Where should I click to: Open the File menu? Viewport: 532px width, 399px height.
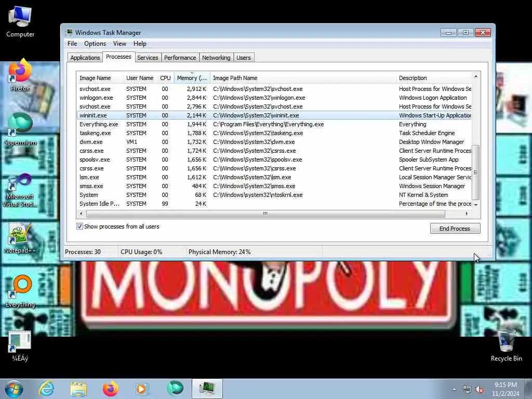[72, 44]
